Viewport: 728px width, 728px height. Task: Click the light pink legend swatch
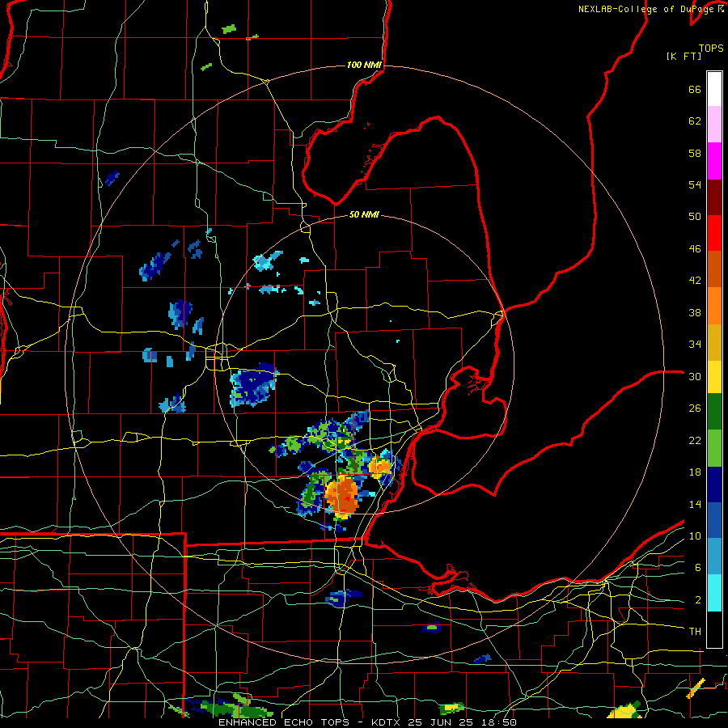click(x=714, y=124)
